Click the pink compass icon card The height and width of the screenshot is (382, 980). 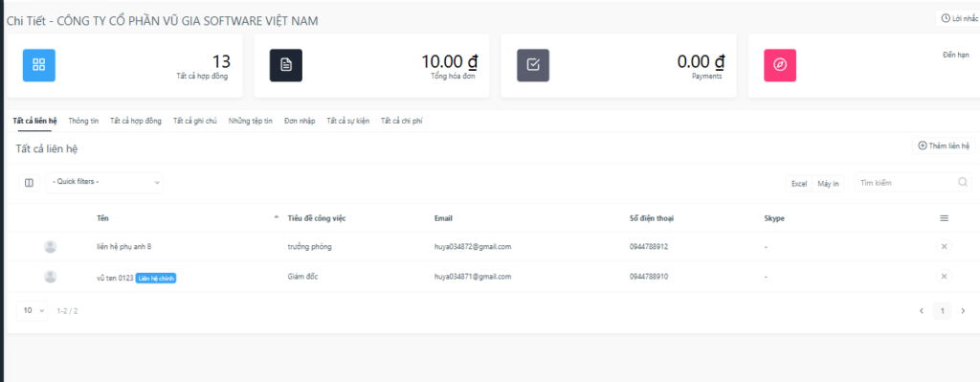pos(780,65)
